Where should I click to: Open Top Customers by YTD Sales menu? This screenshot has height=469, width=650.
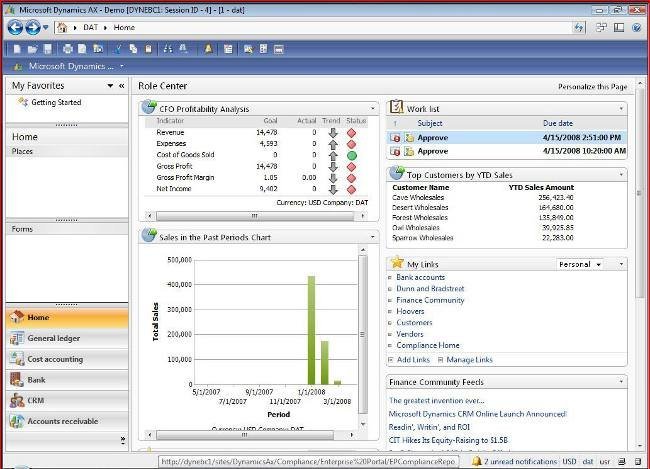[x=621, y=175]
